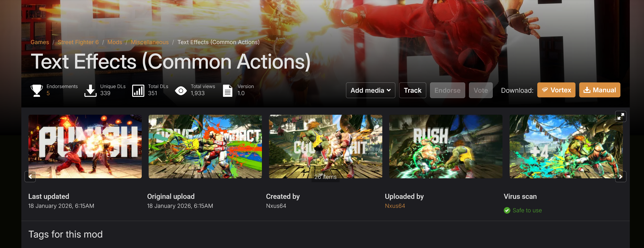Show the previous gallery images
This screenshot has width=644, height=248.
(x=30, y=177)
